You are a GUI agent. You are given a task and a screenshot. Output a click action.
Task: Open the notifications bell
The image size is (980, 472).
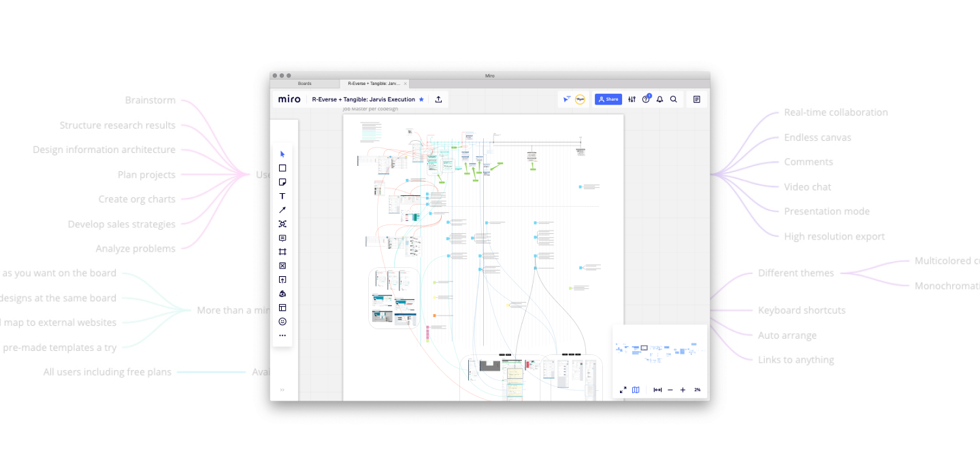point(659,99)
